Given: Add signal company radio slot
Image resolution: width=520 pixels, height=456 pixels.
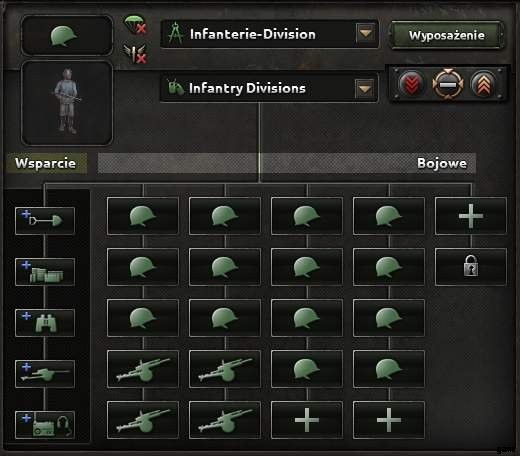Looking at the screenshot, I should pos(45,425).
